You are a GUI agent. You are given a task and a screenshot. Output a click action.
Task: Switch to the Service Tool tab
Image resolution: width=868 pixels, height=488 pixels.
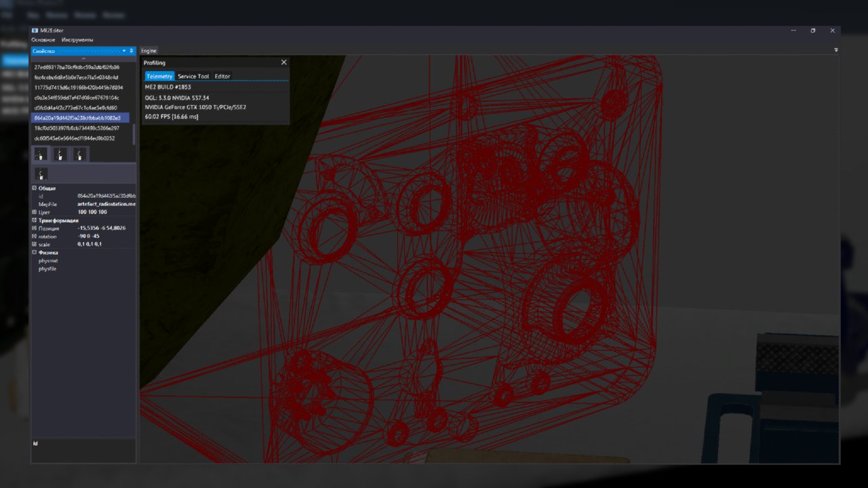(x=193, y=76)
